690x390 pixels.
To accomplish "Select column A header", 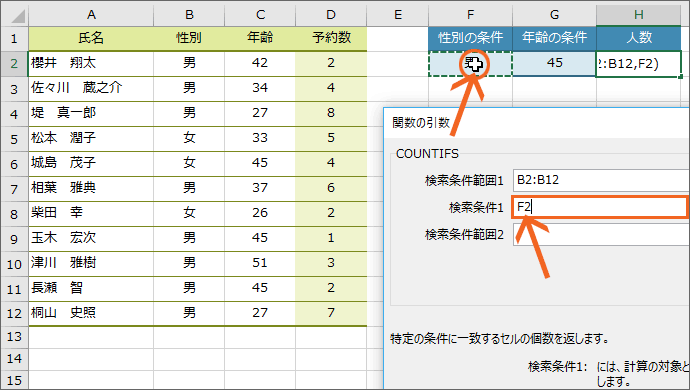I will (91, 15).
